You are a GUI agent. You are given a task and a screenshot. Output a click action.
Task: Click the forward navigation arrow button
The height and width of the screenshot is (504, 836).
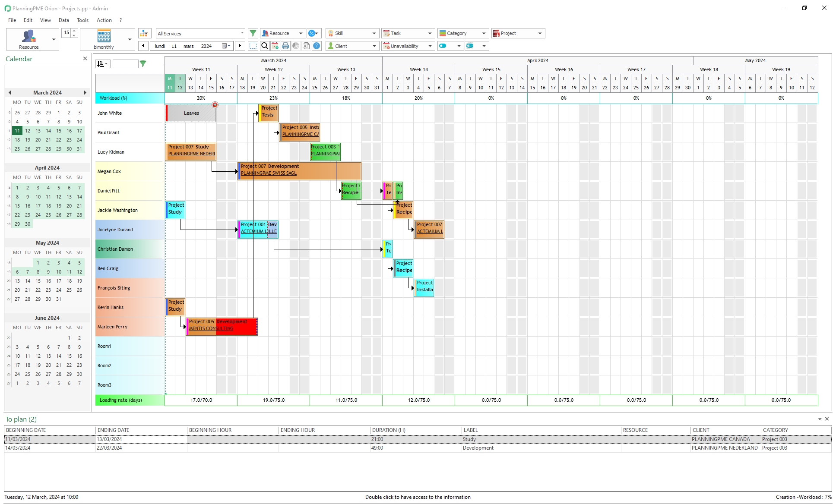[240, 46]
